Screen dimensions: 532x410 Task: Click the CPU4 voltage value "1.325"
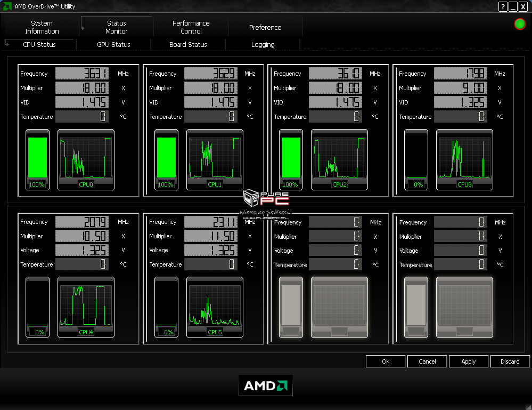[x=82, y=251]
